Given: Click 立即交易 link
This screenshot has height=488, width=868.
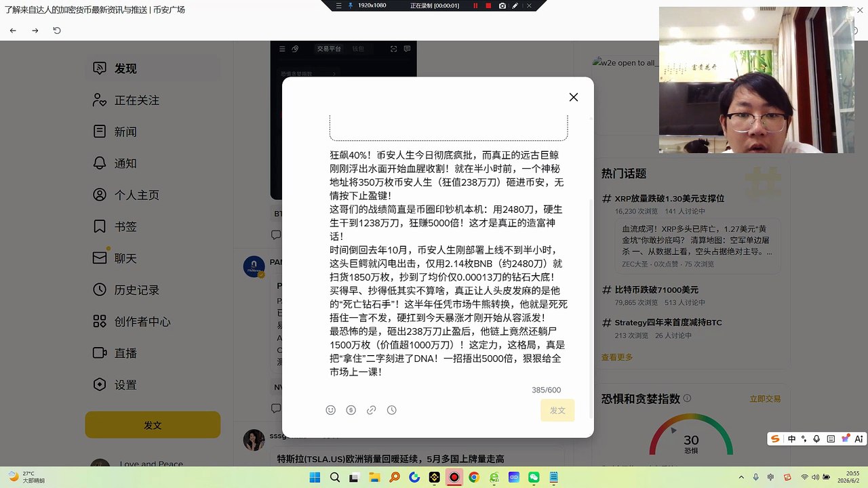Looking at the screenshot, I should pos(765,399).
